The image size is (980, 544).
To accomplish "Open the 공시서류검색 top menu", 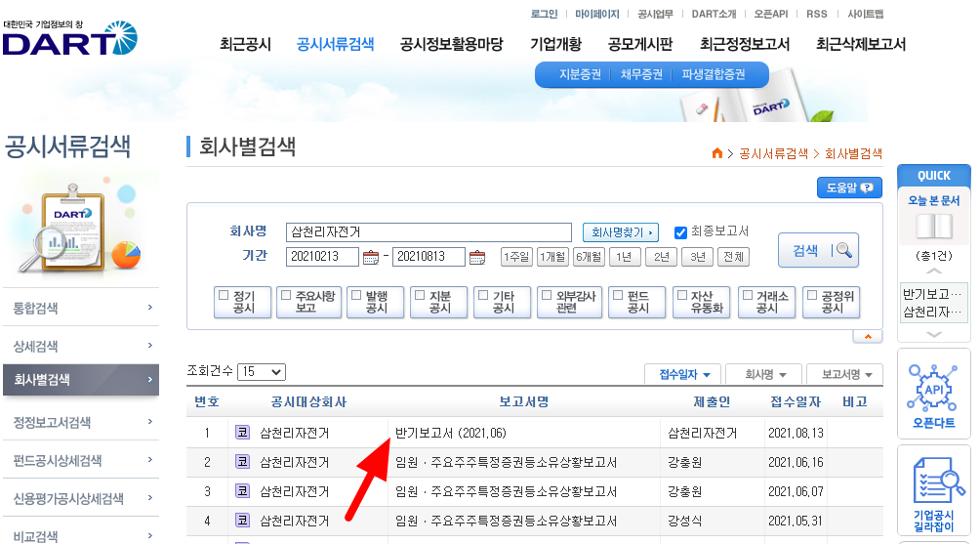I will pos(335,44).
